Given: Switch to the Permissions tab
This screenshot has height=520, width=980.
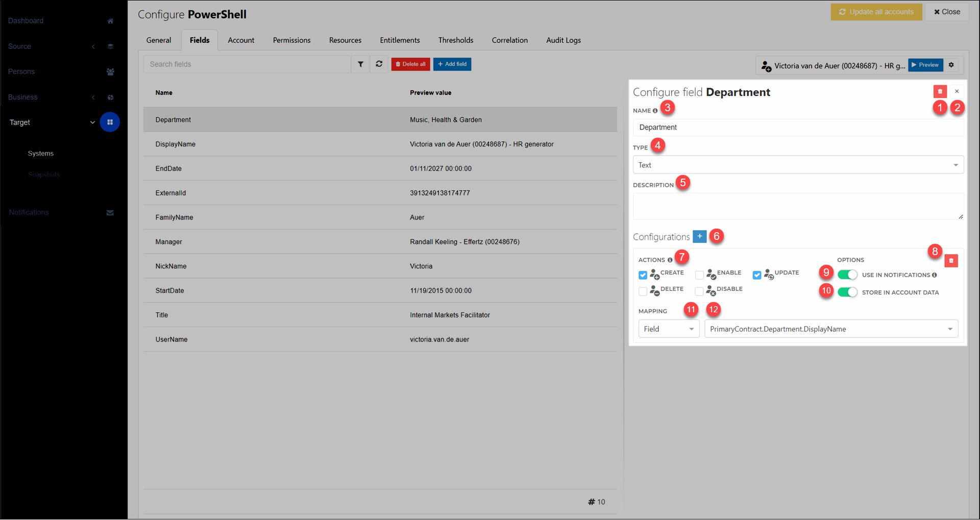Looking at the screenshot, I should [x=291, y=40].
